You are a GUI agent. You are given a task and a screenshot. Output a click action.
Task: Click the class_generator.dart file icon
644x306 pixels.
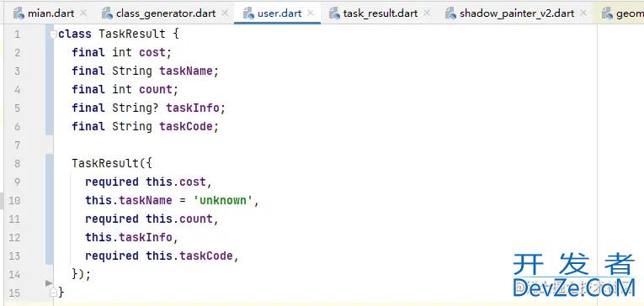pyautogui.click(x=107, y=13)
